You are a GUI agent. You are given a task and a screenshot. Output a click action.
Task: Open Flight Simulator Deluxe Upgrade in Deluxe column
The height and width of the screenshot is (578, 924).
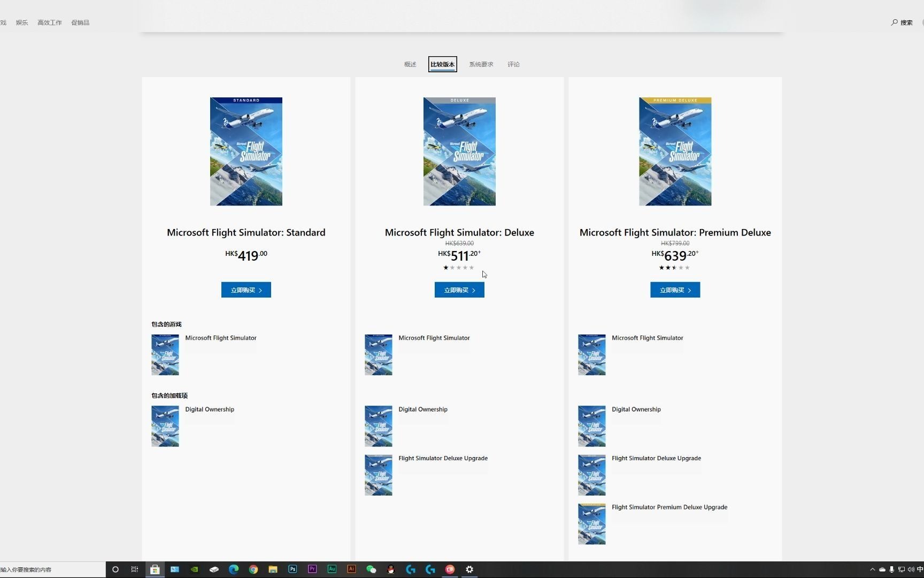443,458
